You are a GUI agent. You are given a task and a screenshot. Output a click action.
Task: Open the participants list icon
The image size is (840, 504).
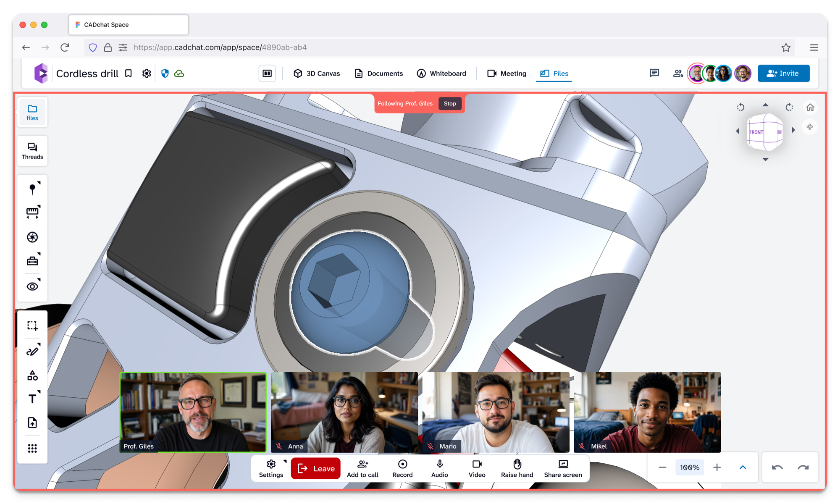(677, 73)
